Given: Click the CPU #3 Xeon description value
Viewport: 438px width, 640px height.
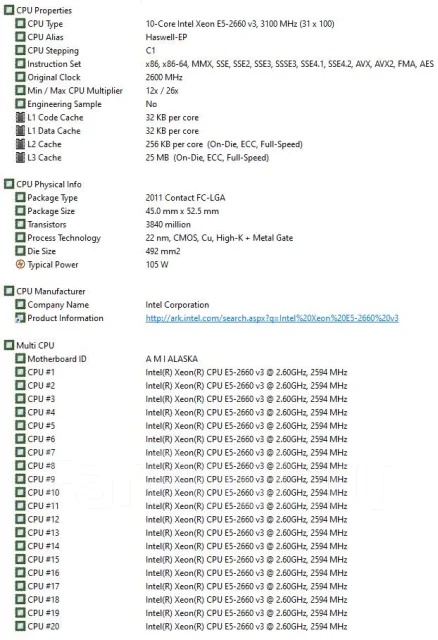Looking at the screenshot, I should coord(246,399).
